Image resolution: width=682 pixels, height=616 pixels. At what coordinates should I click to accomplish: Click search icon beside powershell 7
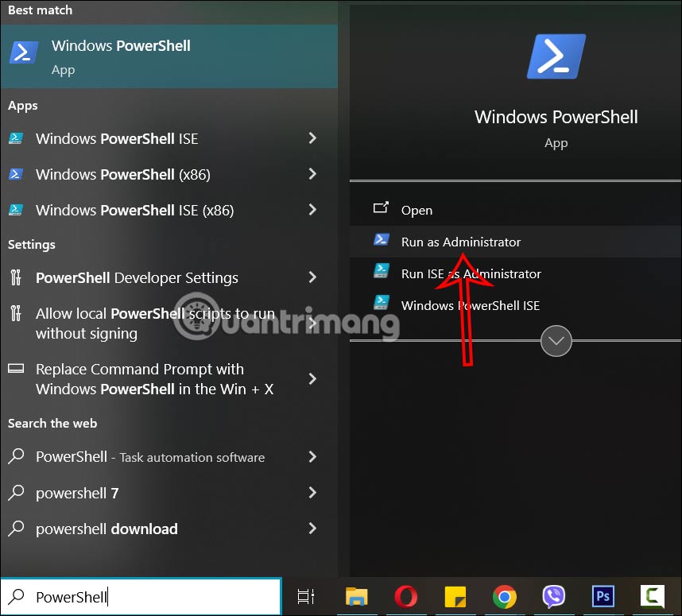coord(17,493)
